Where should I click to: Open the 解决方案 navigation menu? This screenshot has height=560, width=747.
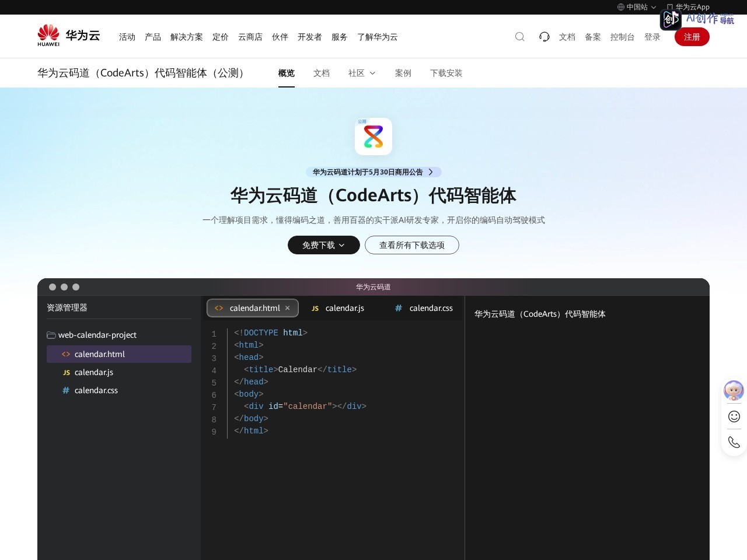pos(187,37)
